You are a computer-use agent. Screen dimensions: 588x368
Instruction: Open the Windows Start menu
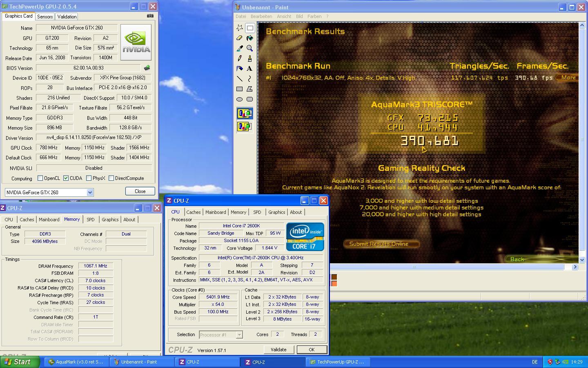click(20, 362)
